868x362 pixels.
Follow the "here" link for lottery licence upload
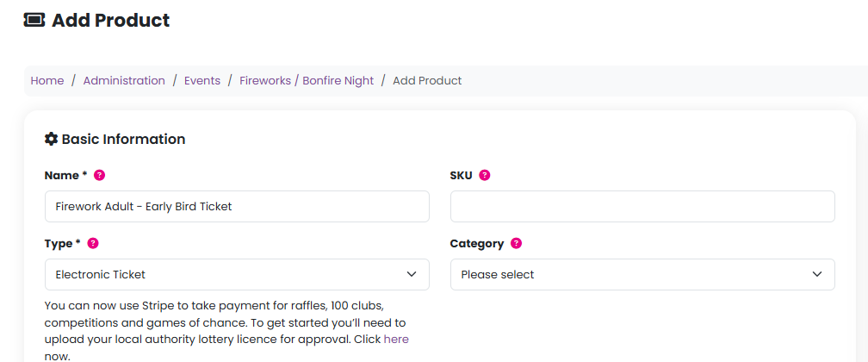tap(396, 339)
